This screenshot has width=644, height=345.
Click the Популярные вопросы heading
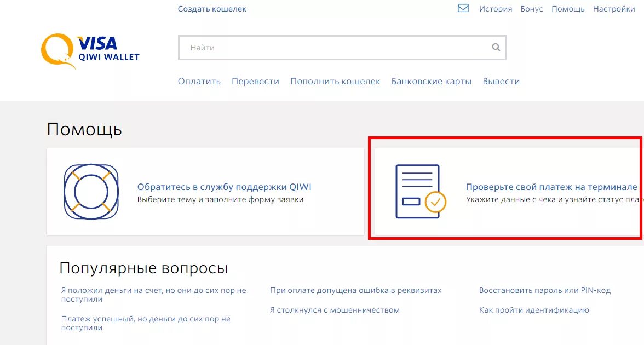coord(143,268)
